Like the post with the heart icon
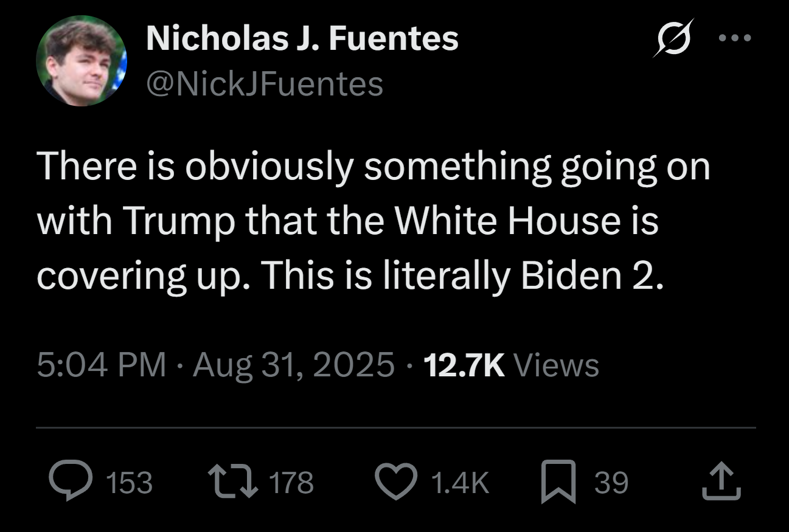 click(397, 482)
